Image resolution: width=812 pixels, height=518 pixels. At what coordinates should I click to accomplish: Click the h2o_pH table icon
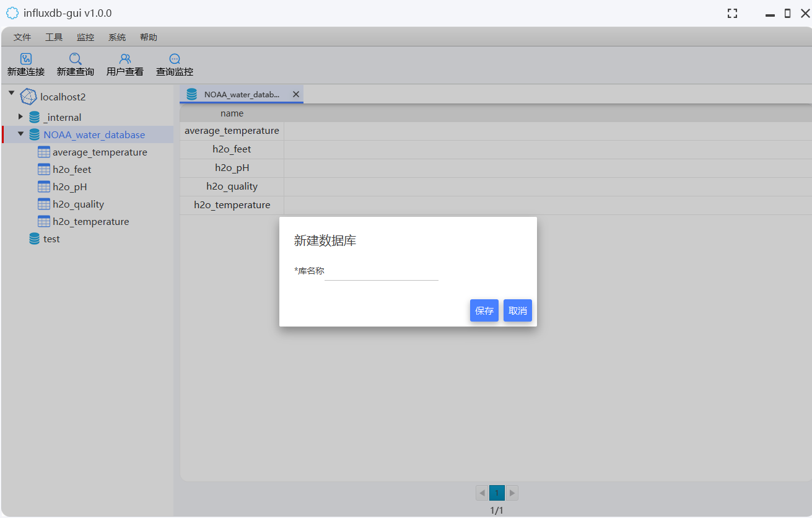pyautogui.click(x=44, y=187)
